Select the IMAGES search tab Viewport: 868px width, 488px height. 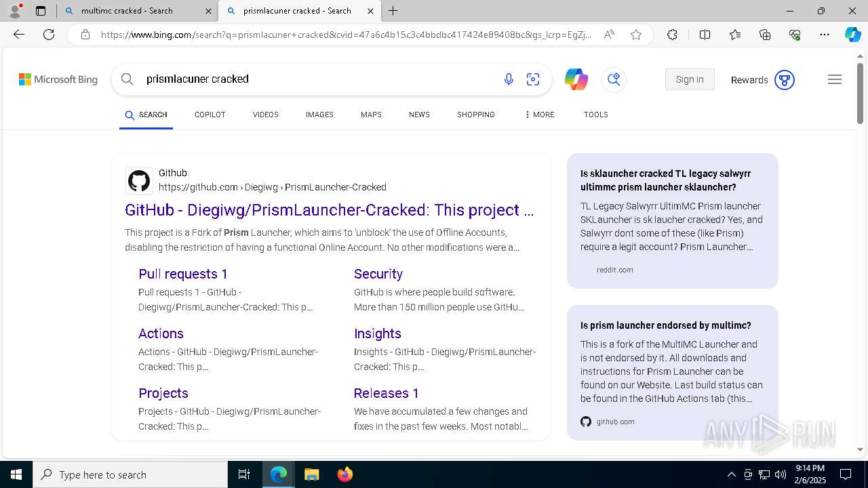(x=319, y=115)
